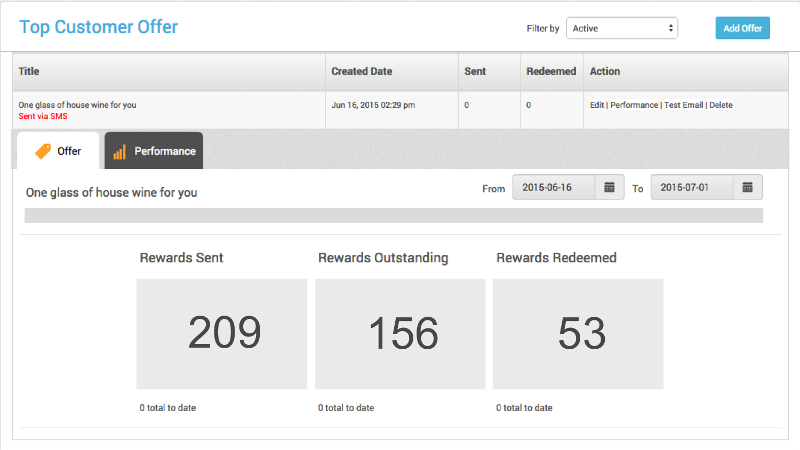Select the Rewards Redeemed 53 tile
800x450 pixels.
578,334
